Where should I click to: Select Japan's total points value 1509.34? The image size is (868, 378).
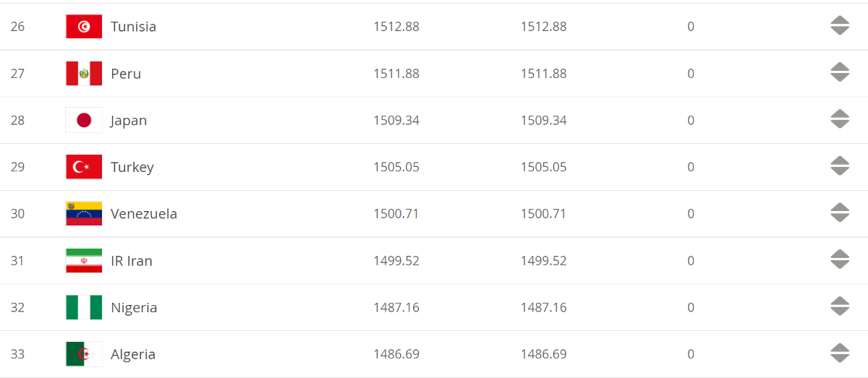[396, 120]
